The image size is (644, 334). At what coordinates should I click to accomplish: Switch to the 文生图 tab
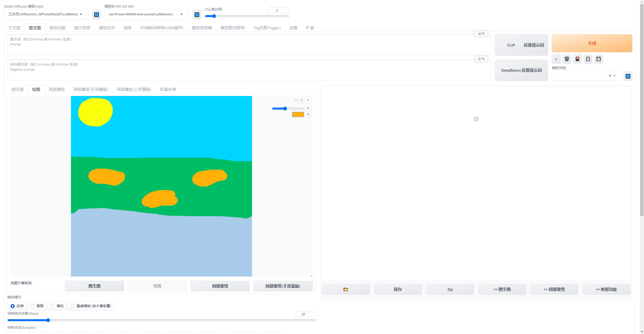click(x=14, y=28)
